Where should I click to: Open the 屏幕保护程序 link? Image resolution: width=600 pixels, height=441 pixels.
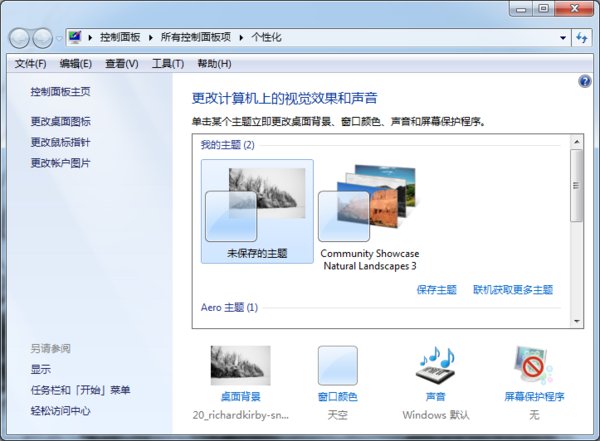pos(534,397)
